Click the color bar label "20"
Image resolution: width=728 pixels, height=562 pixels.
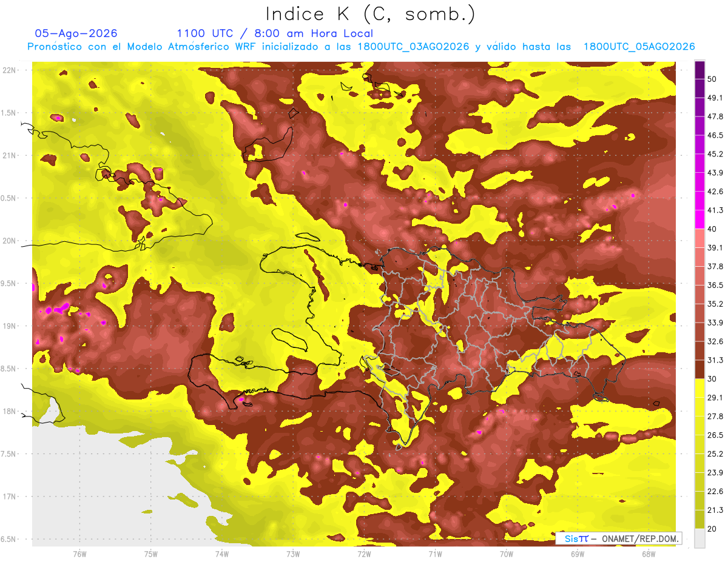(712, 529)
